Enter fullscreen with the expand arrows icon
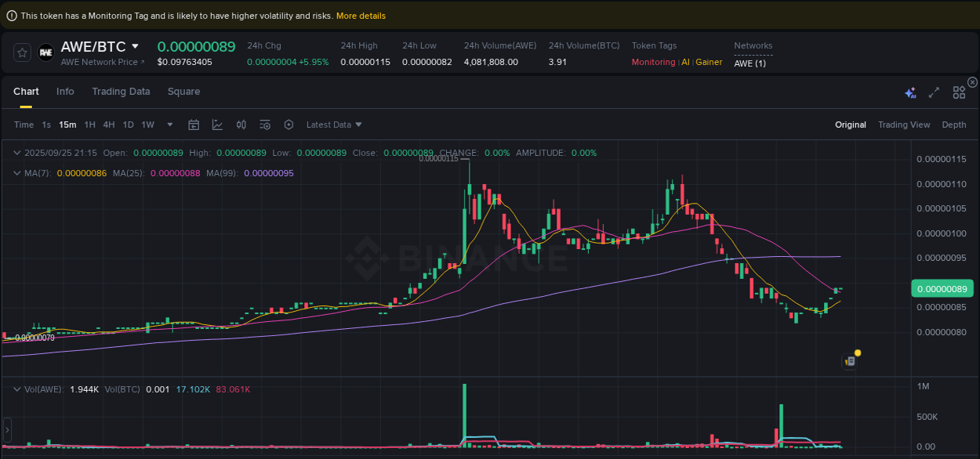This screenshot has height=459, width=980. tap(934, 92)
